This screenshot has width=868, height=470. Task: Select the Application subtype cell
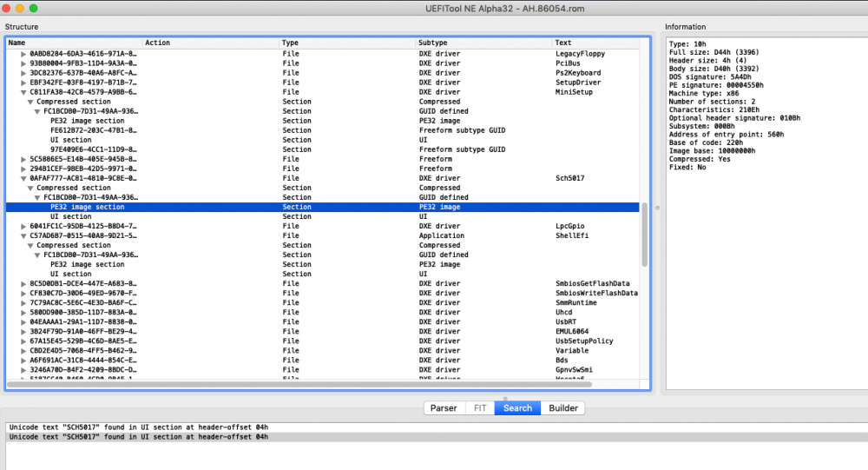[442, 235]
